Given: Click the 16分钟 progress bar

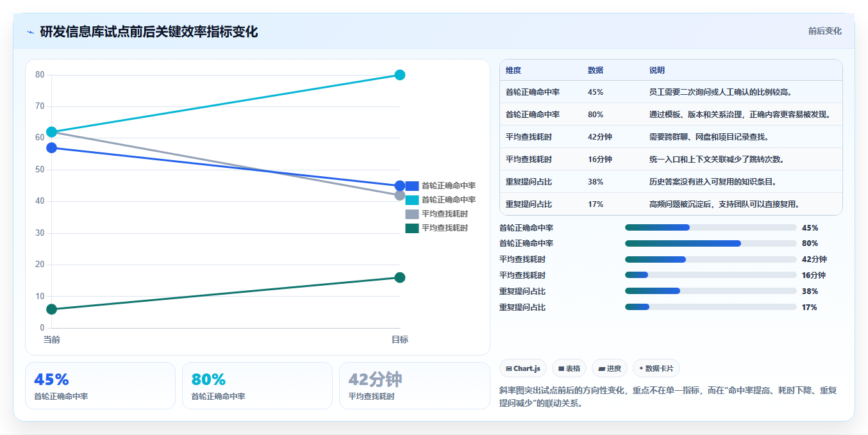Looking at the screenshot, I should click(711, 275).
